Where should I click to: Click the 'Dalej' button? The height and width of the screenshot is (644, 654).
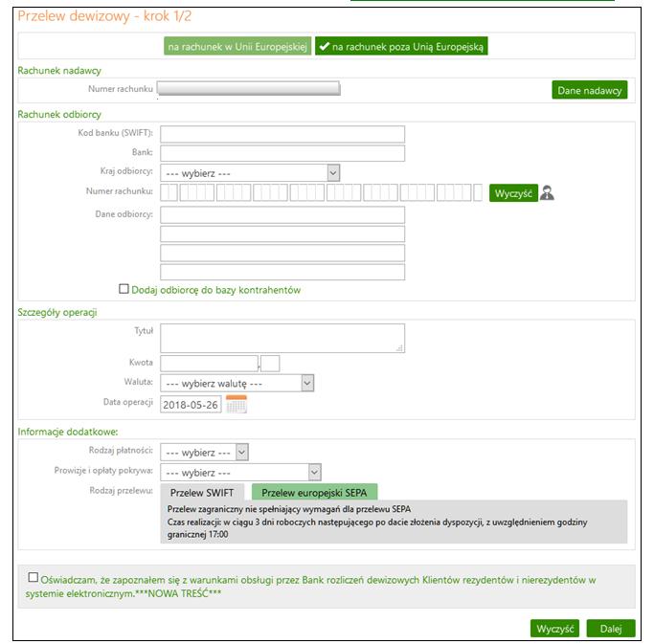pyautogui.click(x=611, y=628)
